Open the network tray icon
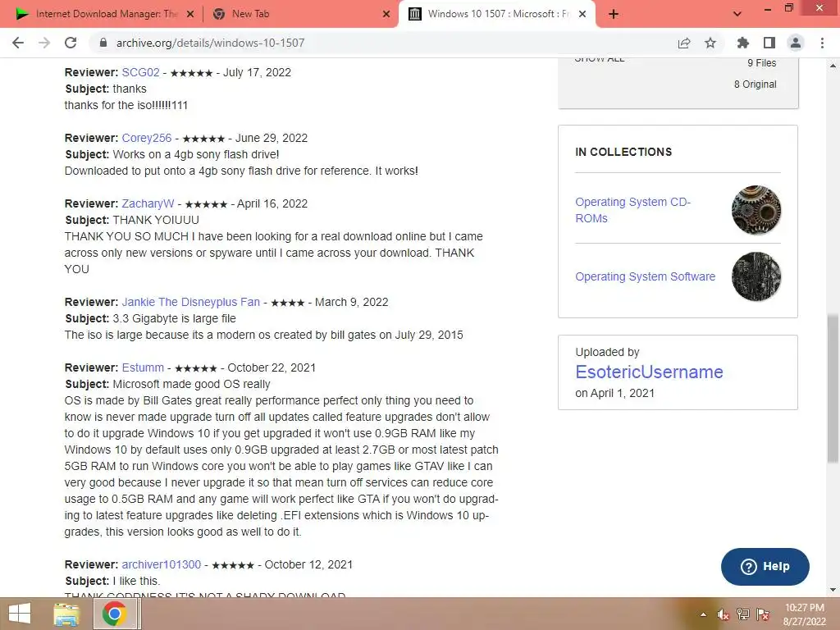The image size is (840, 630). point(743,614)
